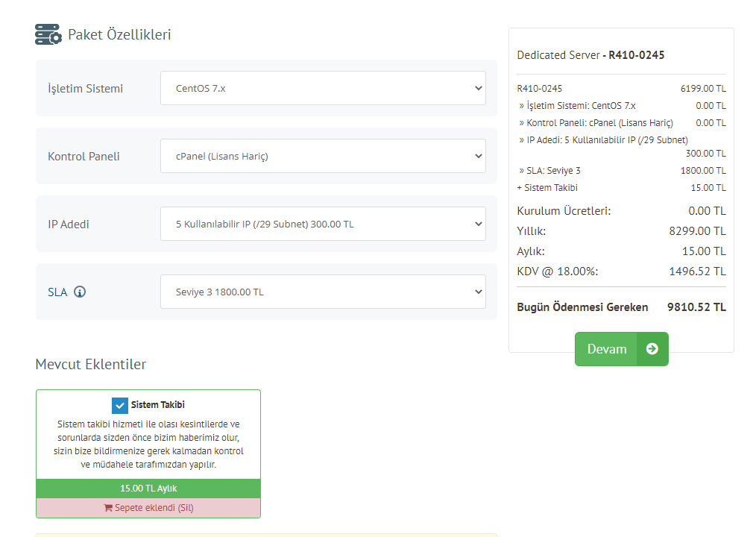Click the Paket Özellikleri server gear icon
Image resolution: width=756 pixels, height=537 pixels.
click(48, 34)
